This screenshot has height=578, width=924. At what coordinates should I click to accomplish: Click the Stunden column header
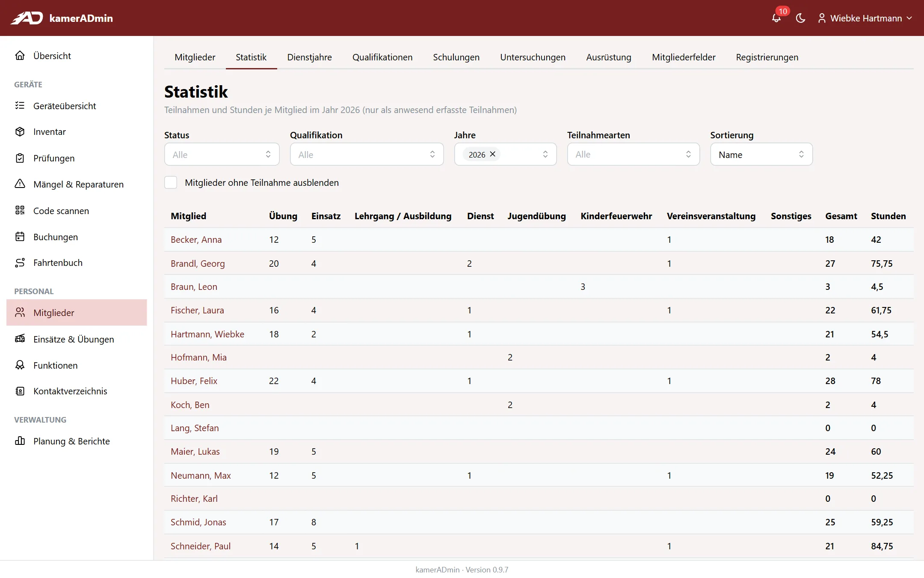point(888,216)
